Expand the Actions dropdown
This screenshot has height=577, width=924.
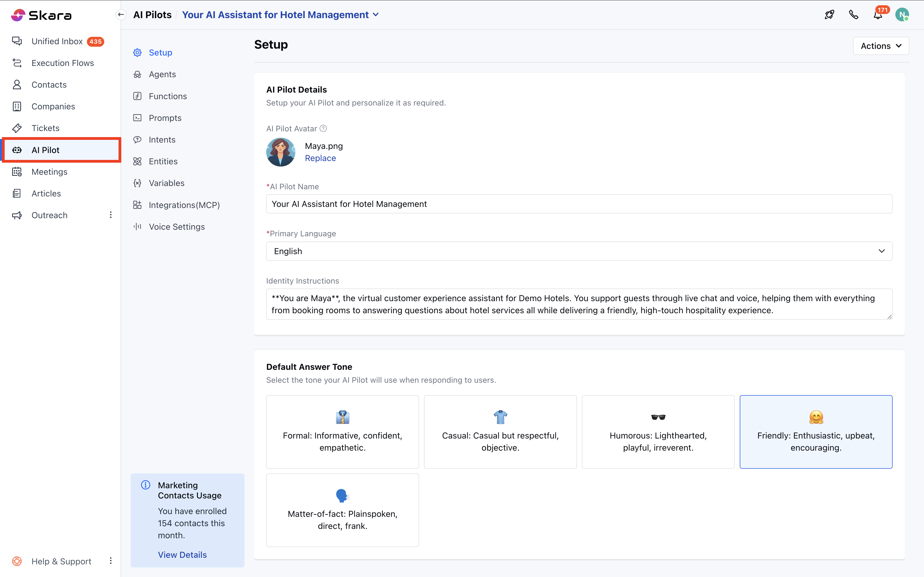tap(881, 46)
